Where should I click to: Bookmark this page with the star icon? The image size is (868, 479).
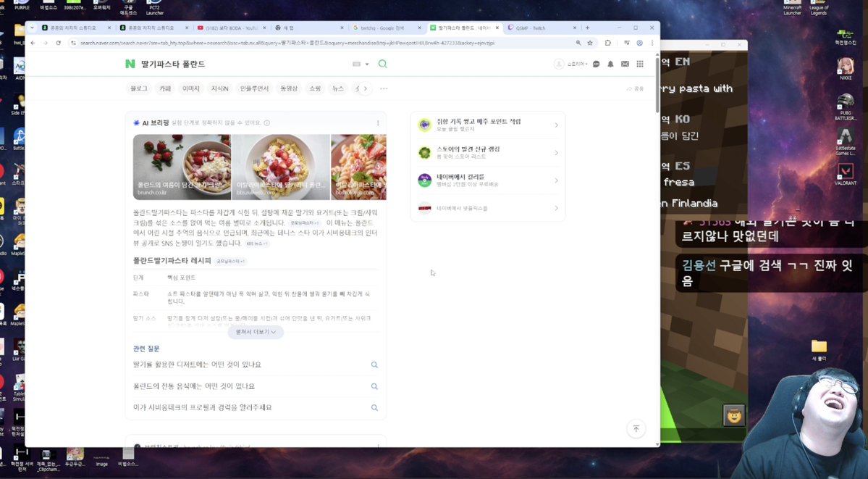pyautogui.click(x=590, y=43)
